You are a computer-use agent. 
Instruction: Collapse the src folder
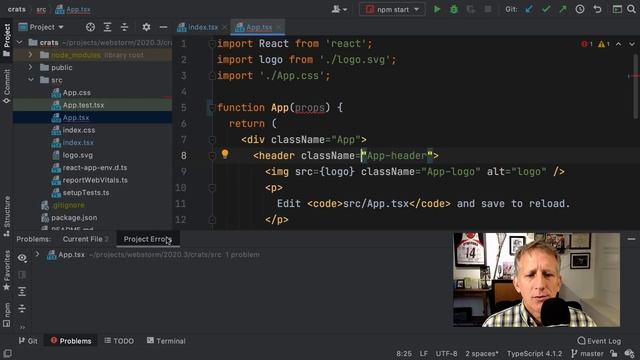tap(31, 80)
